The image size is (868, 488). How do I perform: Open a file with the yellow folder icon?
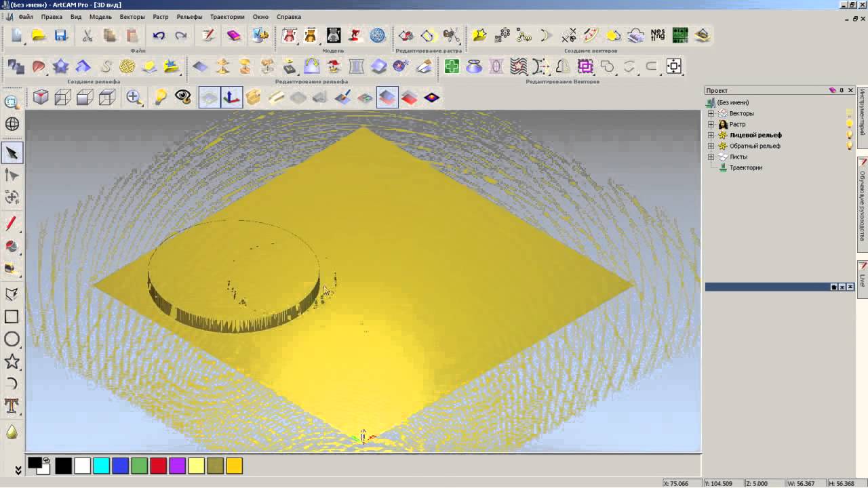point(39,35)
